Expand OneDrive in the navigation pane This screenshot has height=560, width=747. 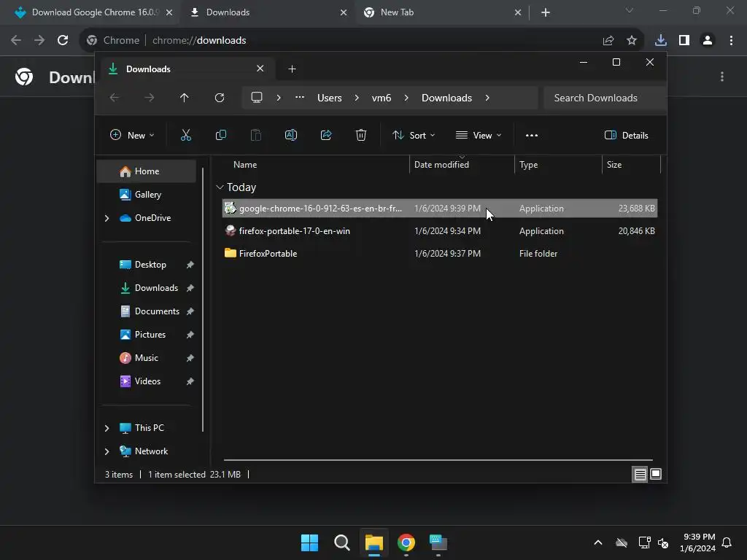pos(107,218)
